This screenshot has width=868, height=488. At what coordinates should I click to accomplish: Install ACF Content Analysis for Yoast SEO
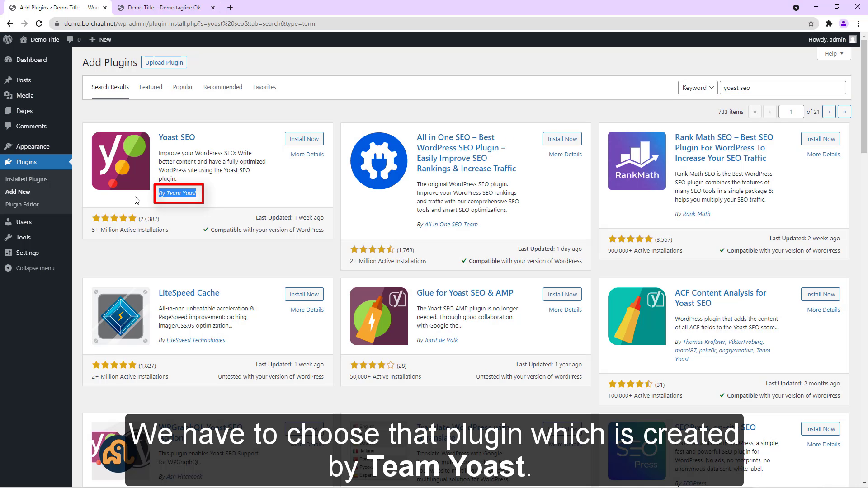[821, 294]
